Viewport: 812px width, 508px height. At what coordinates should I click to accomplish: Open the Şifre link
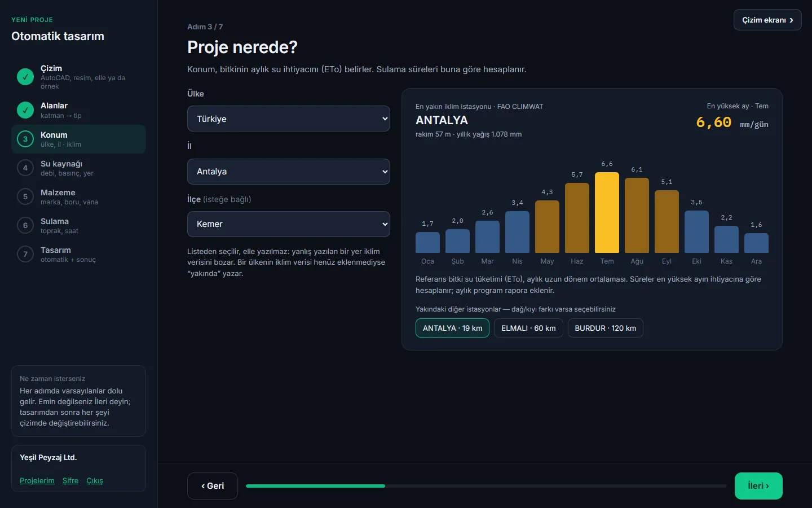[x=70, y=481]
